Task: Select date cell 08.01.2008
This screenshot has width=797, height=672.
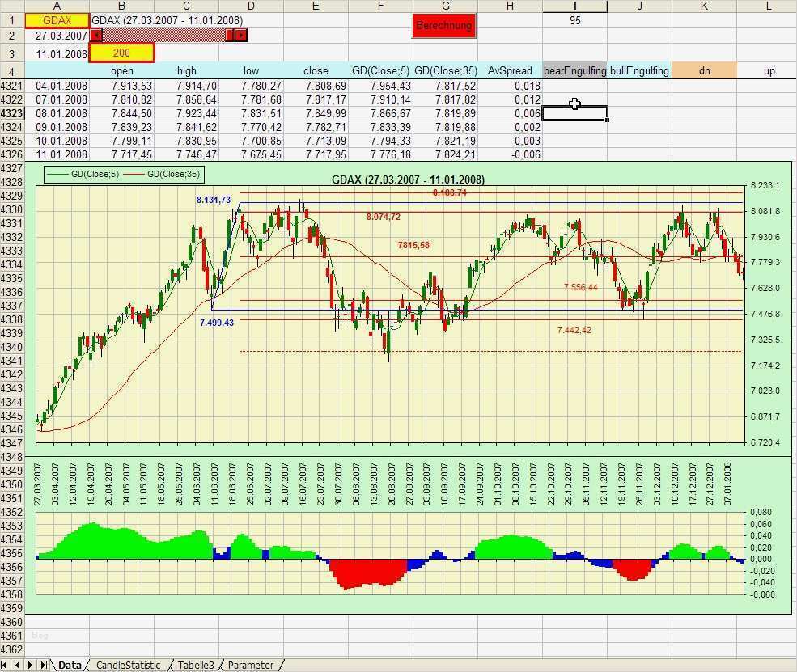Action: click(x=57, y=113)
